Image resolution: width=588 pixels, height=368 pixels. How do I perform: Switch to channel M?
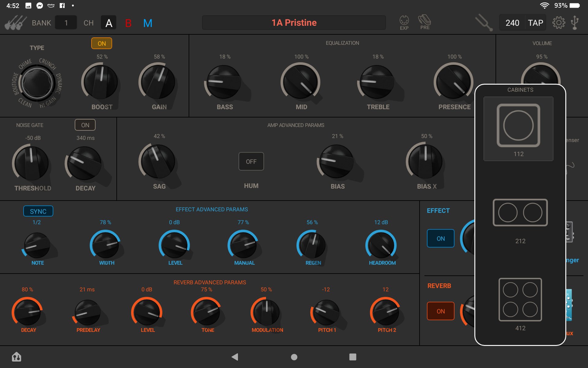(148, 23)
